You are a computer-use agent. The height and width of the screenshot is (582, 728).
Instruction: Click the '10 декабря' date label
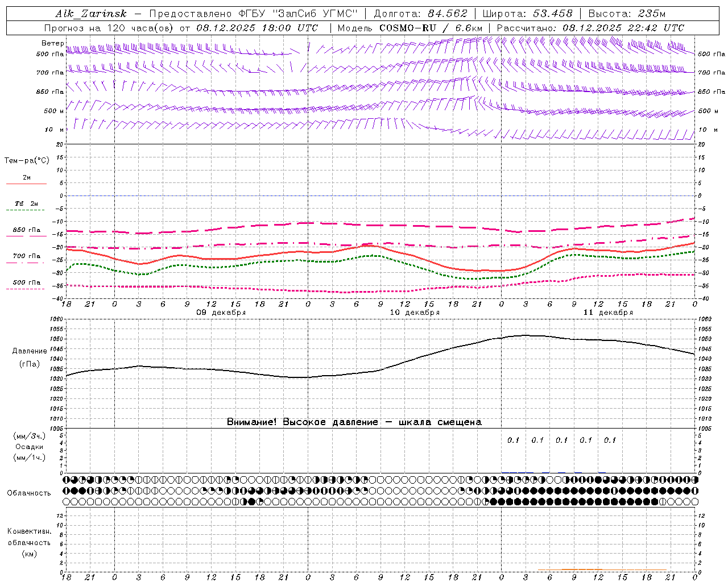point(415,313)
